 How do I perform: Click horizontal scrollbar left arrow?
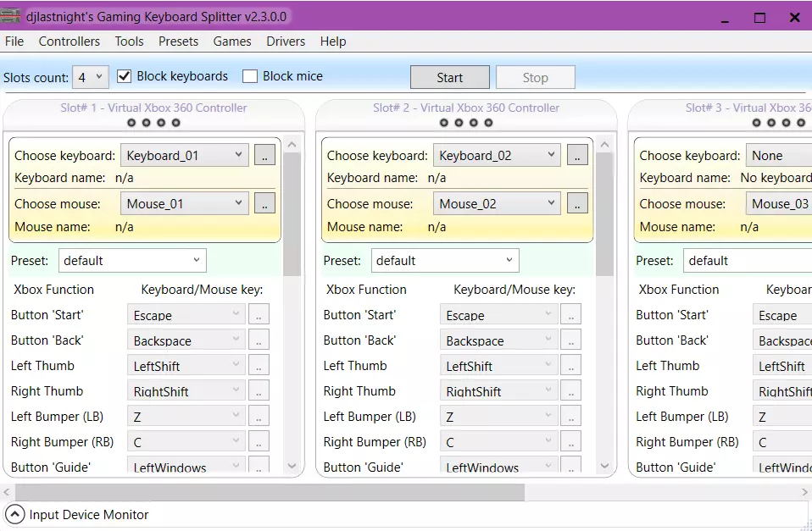[8, 492]
